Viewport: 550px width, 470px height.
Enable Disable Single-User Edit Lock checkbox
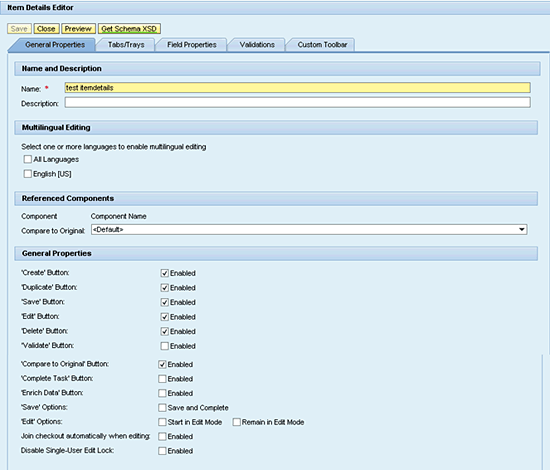coord(162,451)
